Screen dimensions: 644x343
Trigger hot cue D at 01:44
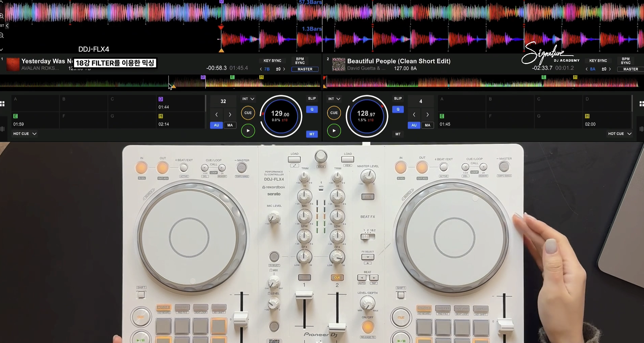tap(180, 103)
